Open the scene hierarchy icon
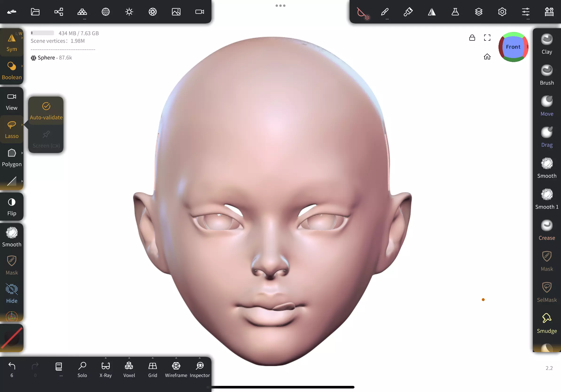The width and height of the screenshot is (561, 392). pyautogui.click(x=59, y=12)
